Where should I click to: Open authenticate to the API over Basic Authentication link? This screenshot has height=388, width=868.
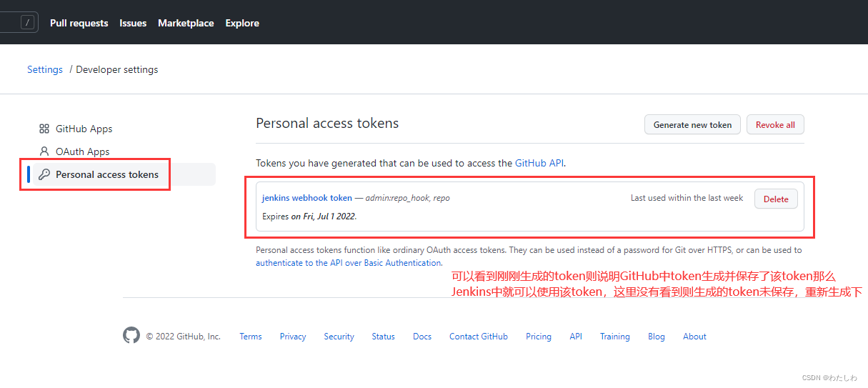coord(349,262)
